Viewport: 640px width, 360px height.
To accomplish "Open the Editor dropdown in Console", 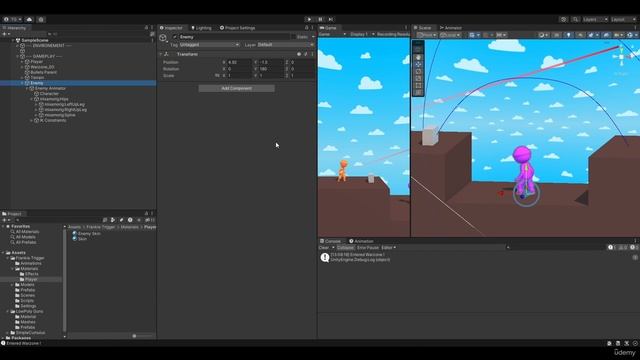I will tap(388, 247).
